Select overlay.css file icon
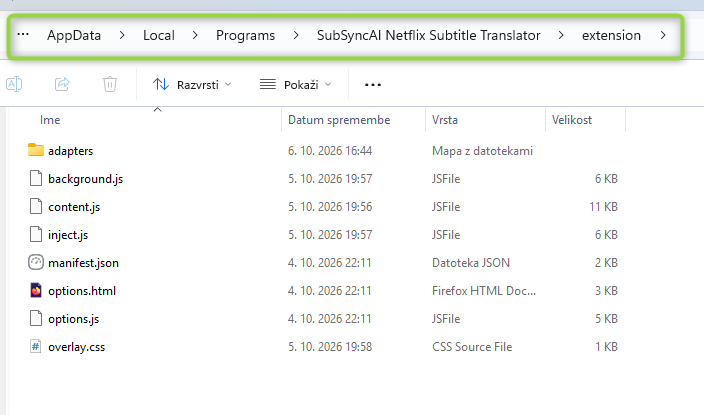704x415 pixels. [x=35, y=346]
